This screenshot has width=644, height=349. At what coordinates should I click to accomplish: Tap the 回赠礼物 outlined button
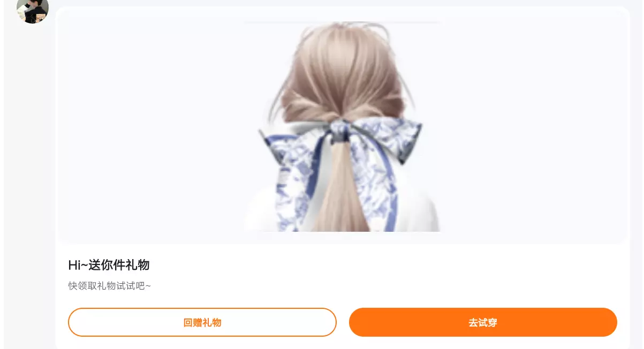point(202,322)
